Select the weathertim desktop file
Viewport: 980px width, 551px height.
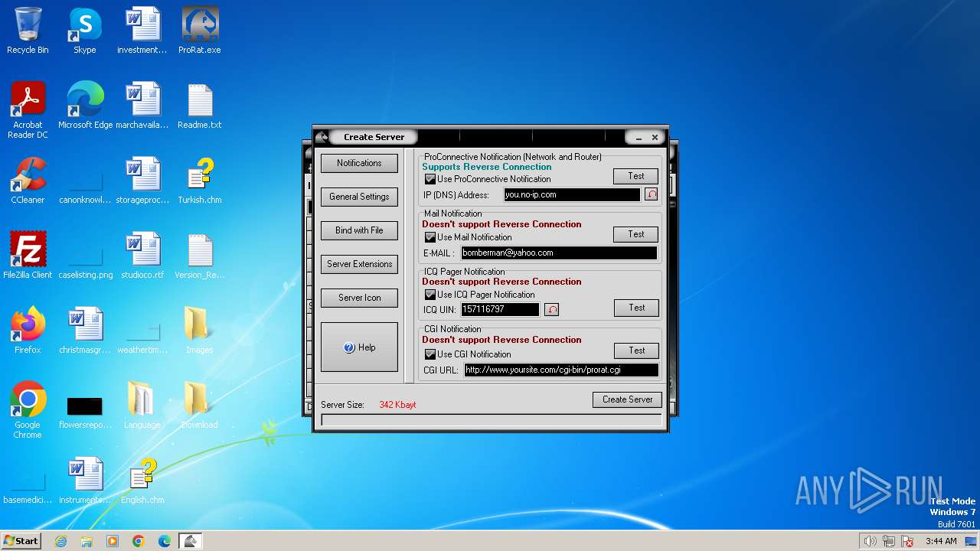click(142, 339)
